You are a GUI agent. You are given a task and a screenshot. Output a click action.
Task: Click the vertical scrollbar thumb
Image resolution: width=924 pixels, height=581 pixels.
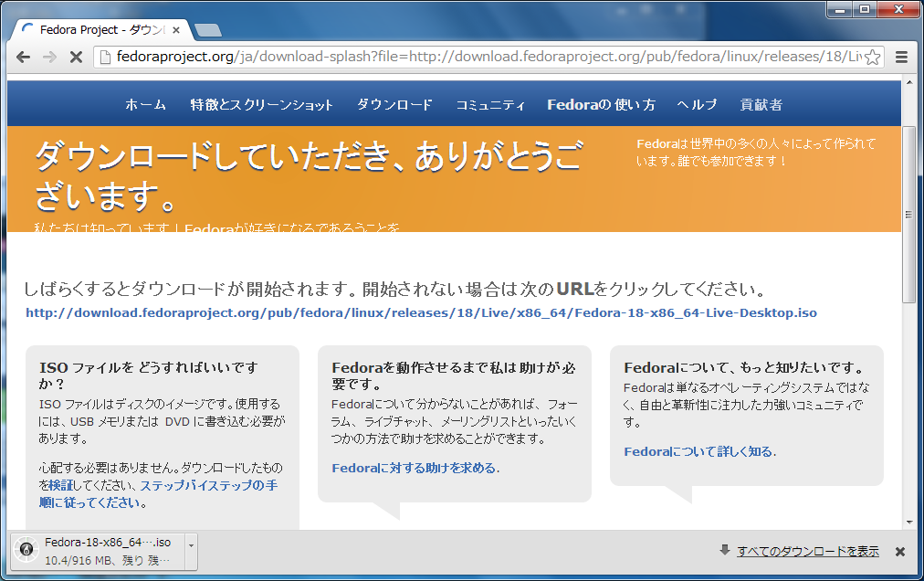tap(908, 215)
